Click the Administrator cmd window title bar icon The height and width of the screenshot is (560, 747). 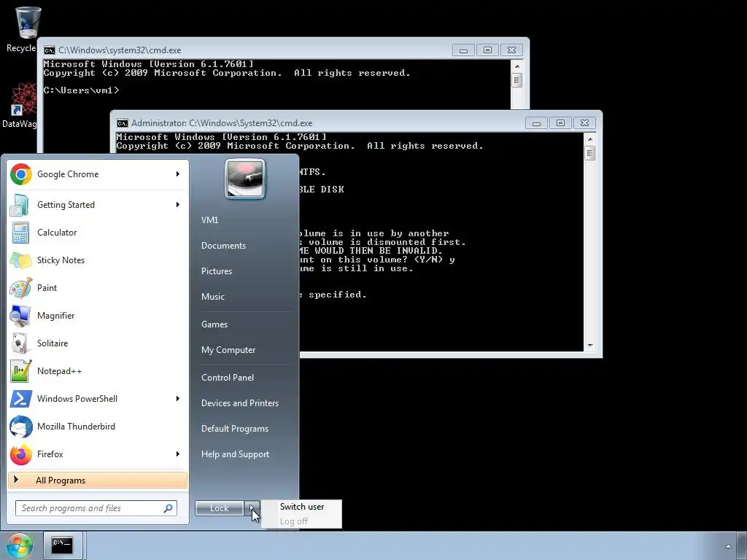[x=122, y=122]
